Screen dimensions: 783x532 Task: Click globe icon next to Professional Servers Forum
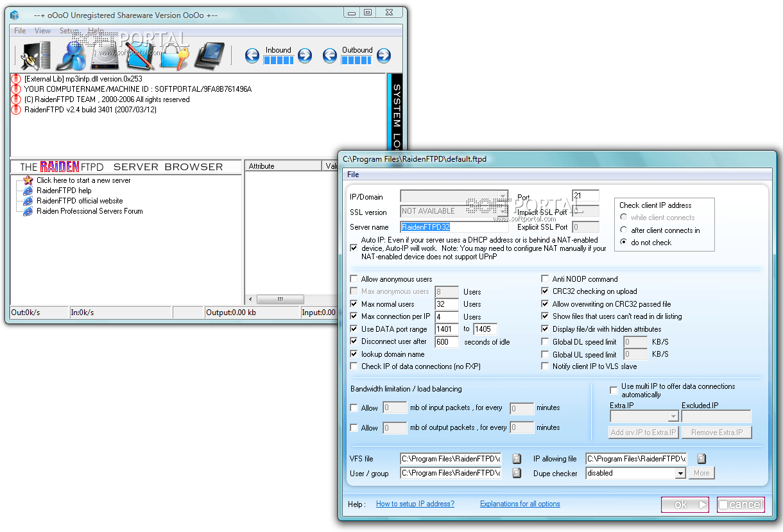point(28,211)
